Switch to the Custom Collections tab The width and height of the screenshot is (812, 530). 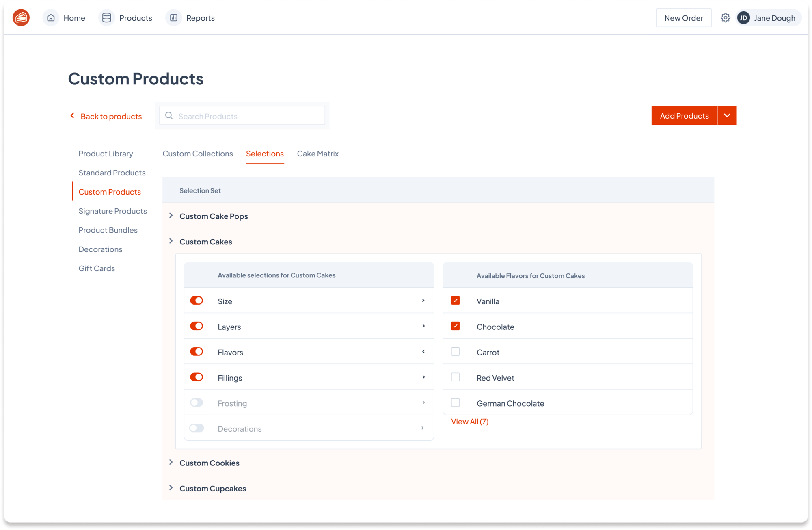(197, 154)
